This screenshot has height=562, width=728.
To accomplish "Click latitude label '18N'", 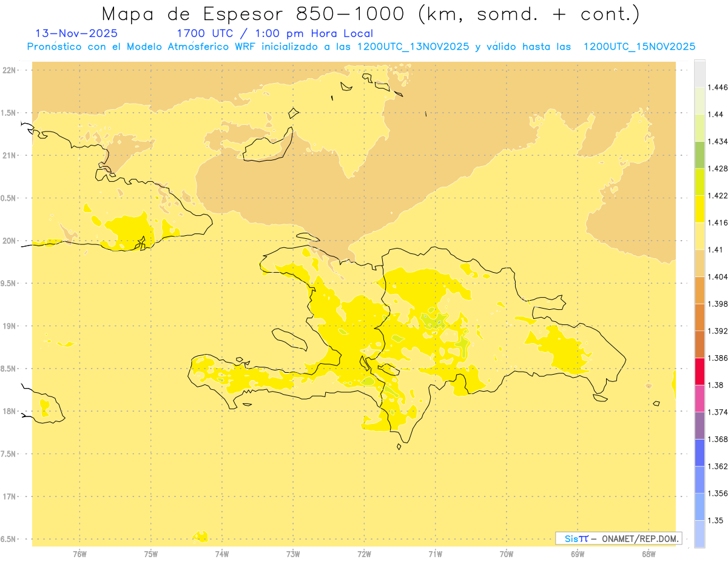I will [x=9, y=412].
